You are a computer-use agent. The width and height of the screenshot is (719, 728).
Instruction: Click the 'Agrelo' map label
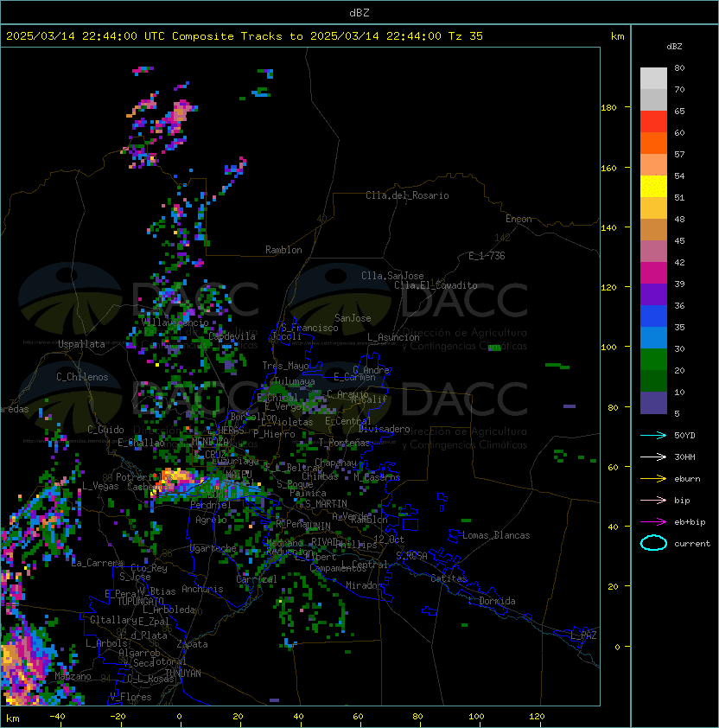coord(211,520)
